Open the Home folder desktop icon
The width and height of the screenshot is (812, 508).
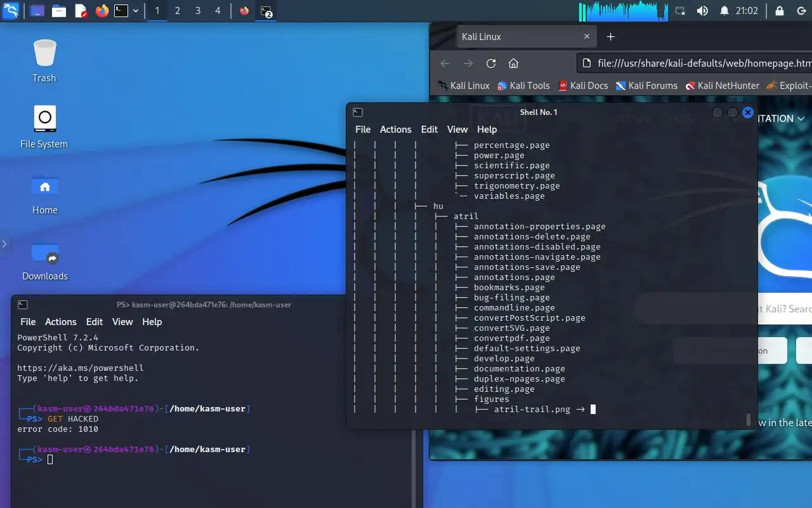coord(44,193)
